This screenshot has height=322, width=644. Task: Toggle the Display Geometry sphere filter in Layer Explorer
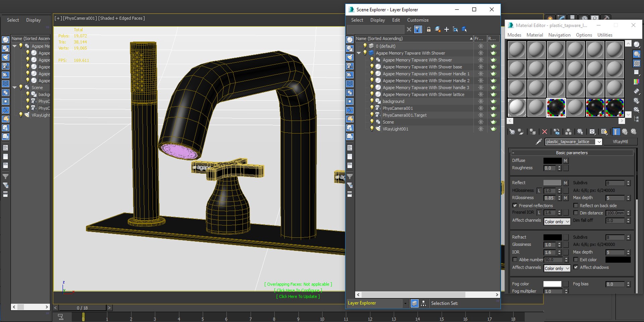[x=350, y=40]
